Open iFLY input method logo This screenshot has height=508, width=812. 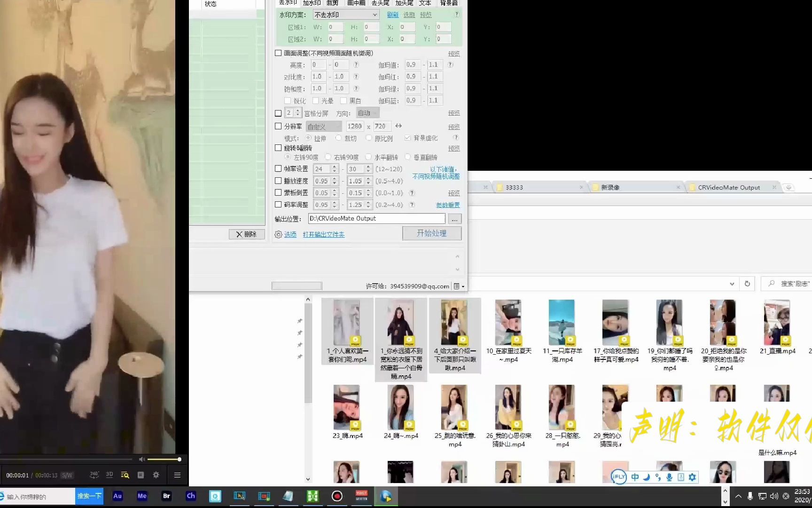pyautogui.click(x=619, y=477)
